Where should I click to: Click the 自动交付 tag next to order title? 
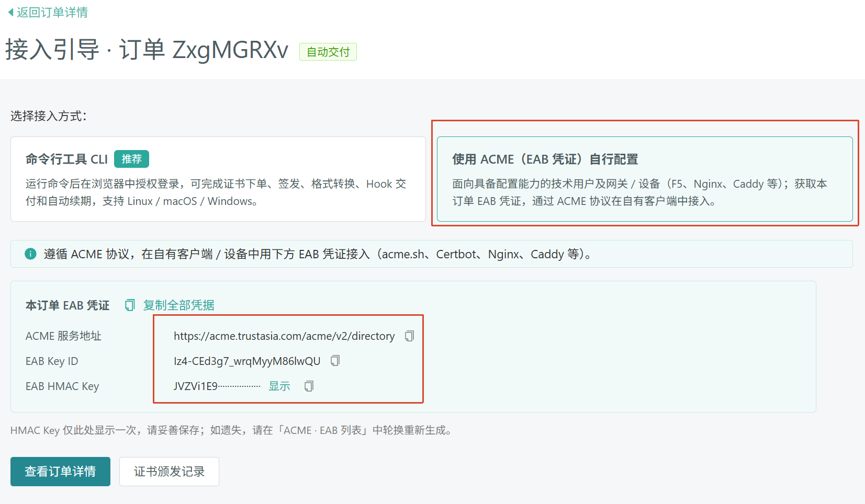point(328,52)
